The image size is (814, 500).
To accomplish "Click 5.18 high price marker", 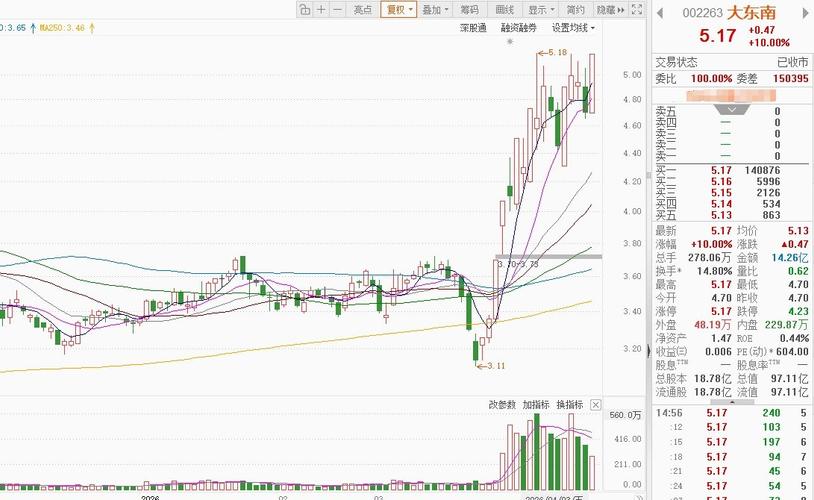I will pos(552,52).
